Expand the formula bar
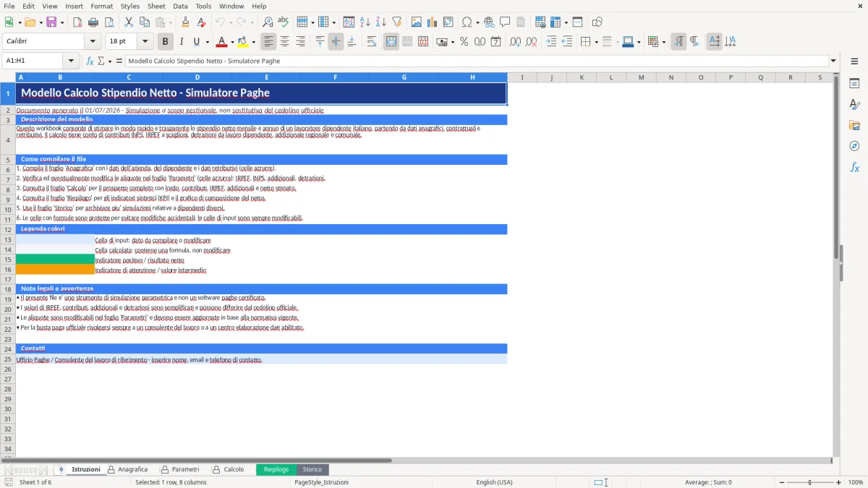 pos(833,61)
